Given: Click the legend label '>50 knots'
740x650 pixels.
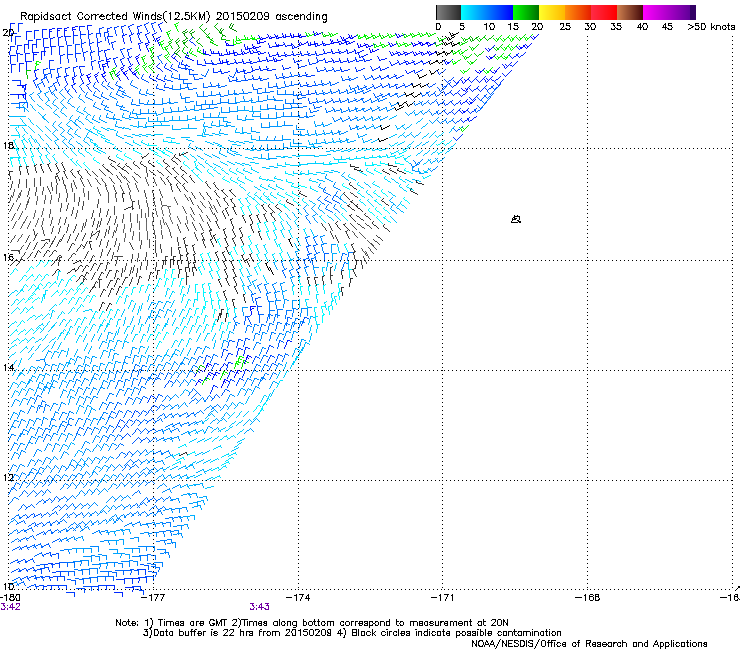Looking at the screenshot, I should pos(711,27).
